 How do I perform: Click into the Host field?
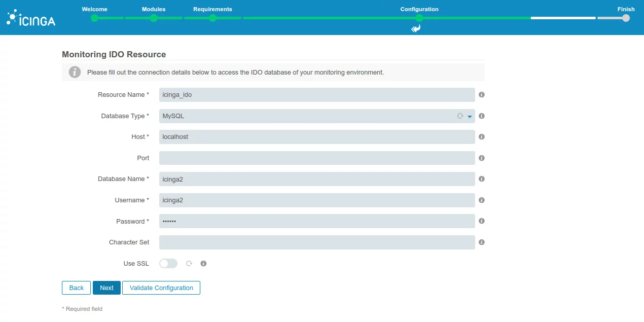point(317,137)
